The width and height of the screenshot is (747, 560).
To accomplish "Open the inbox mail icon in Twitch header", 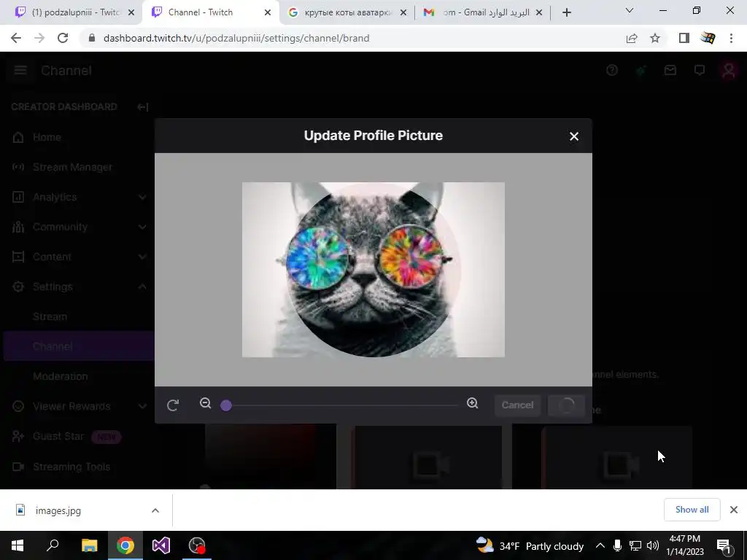I will point(670,71).
